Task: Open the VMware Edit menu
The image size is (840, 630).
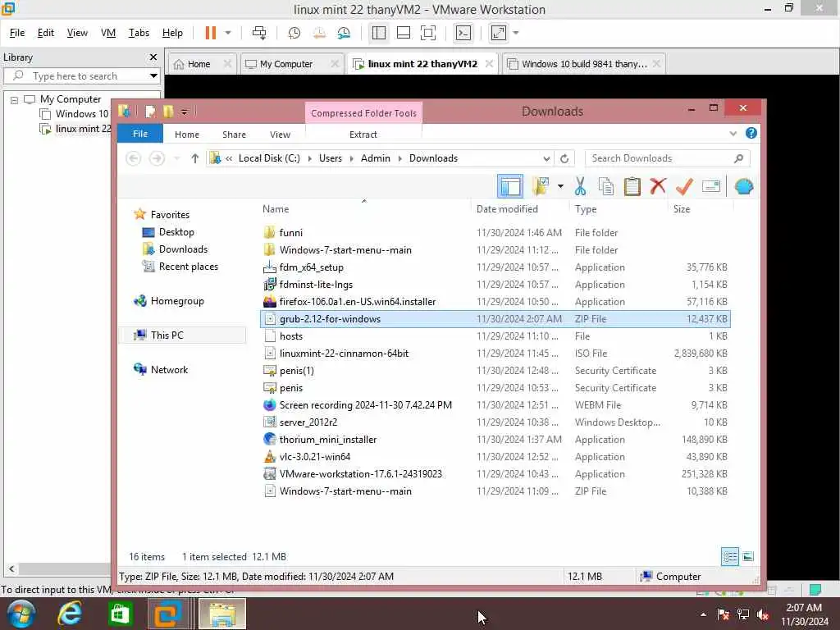Action: 46,33
